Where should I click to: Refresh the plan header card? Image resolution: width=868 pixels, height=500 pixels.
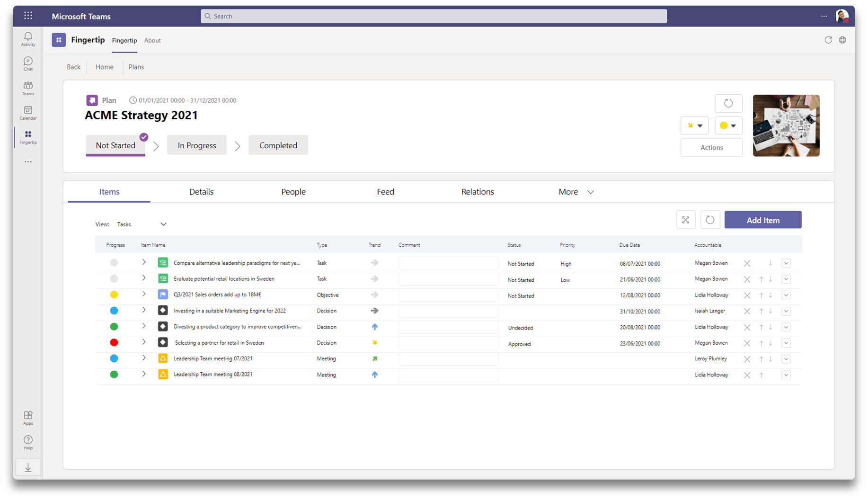click(x=728, y=103)
